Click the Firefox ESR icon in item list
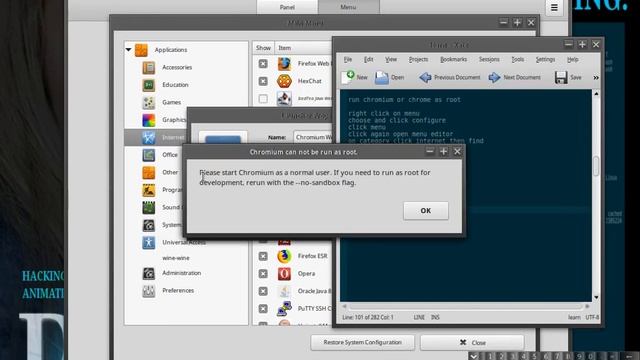 [x=284, y=256]
